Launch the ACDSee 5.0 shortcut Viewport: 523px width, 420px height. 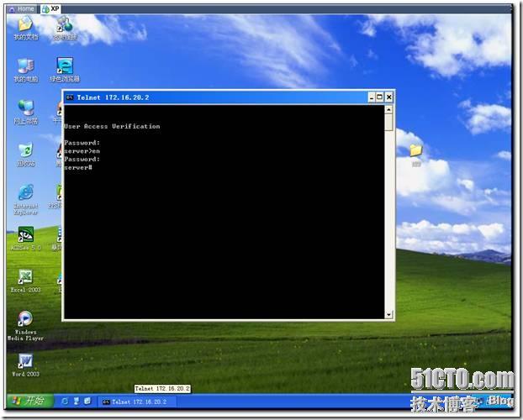pyautogui.click(x=26, y=239)
